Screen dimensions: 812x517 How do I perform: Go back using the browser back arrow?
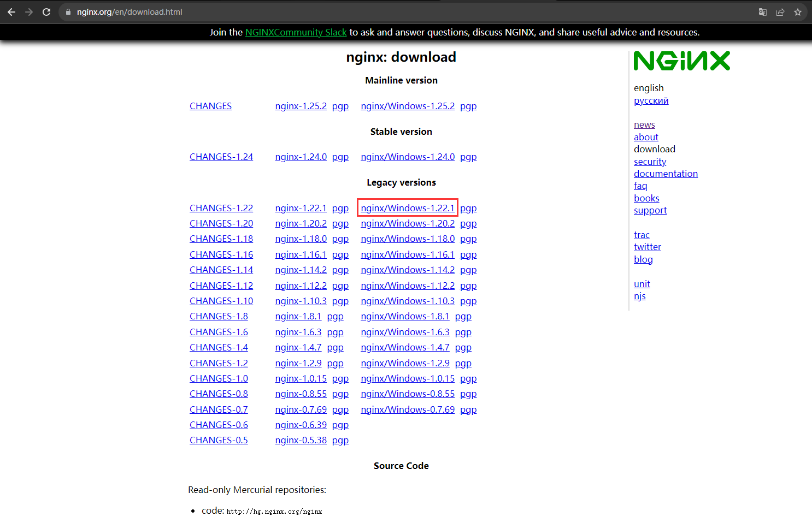11,12
